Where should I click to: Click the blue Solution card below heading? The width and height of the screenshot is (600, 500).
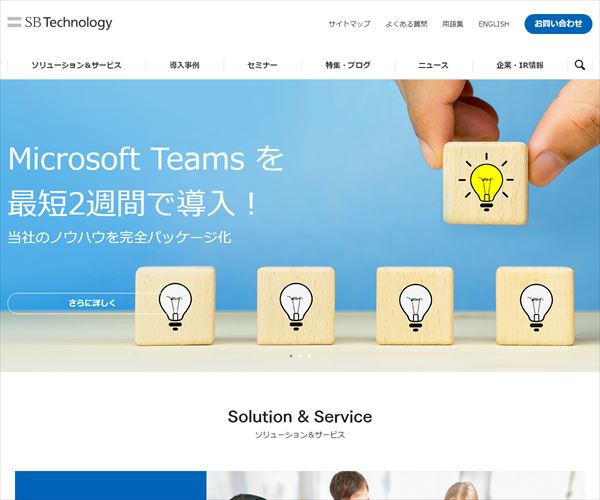(x=111, y=485)
